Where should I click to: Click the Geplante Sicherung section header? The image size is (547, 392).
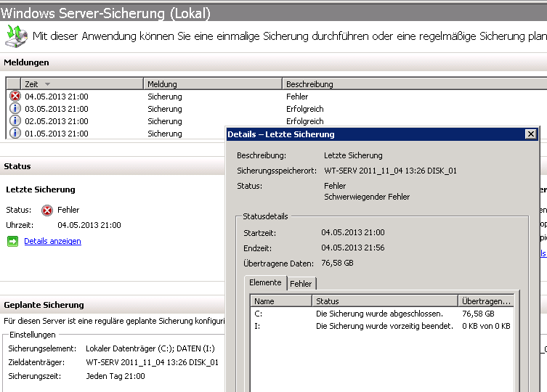[44, 305]
